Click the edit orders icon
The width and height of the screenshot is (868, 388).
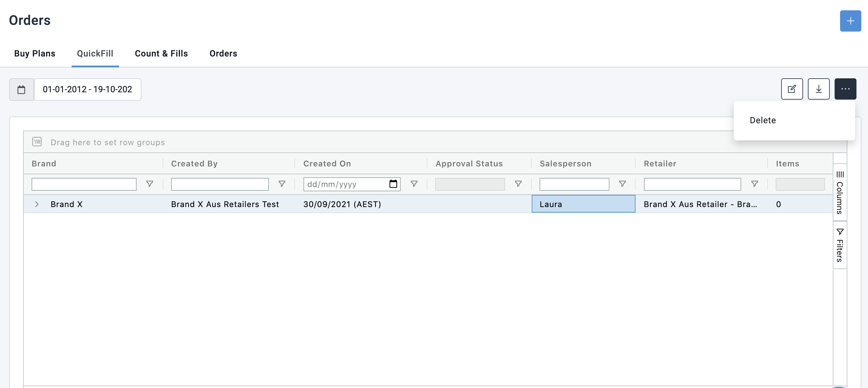[792, 89]
